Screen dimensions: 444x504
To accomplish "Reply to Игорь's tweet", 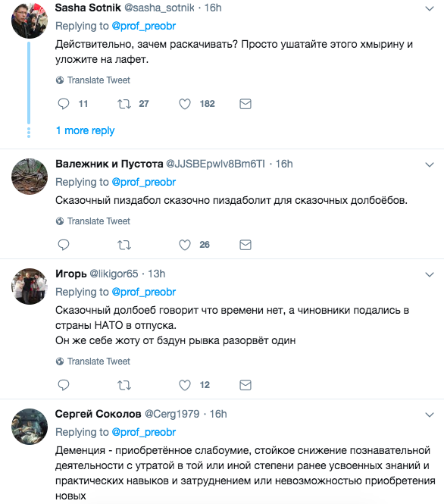I will [64, 385].
